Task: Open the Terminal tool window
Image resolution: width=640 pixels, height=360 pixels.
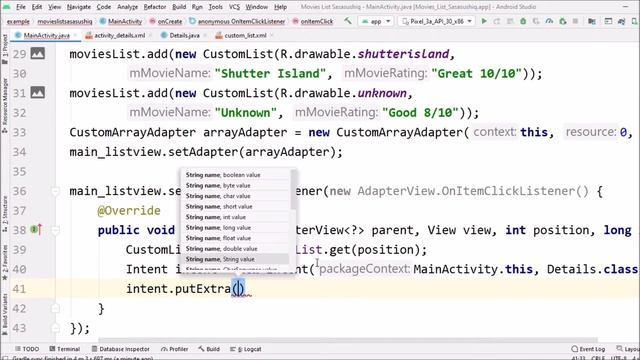Action: click(64, 349)
